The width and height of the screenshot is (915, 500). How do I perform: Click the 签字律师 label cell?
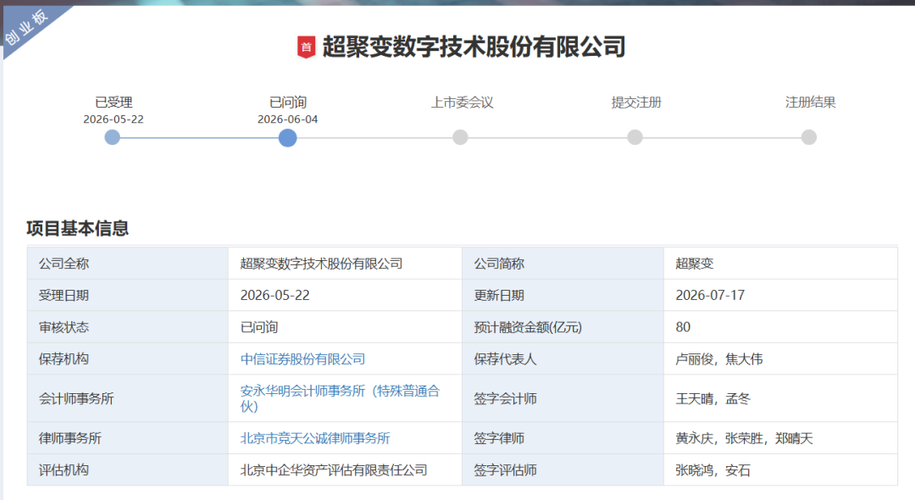(563, 438)
